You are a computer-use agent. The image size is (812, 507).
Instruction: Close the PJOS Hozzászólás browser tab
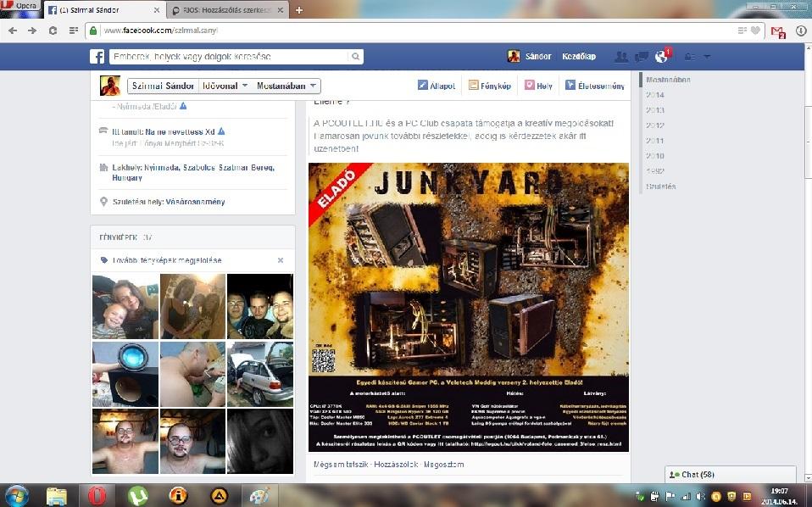coord(281,10)
